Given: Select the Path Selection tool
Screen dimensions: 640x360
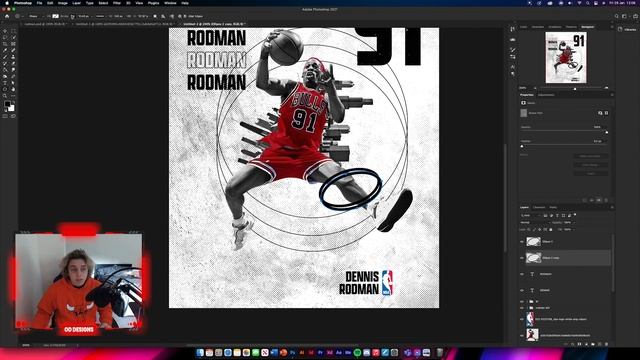Looking at the screenshot, I should click(13, 83).
